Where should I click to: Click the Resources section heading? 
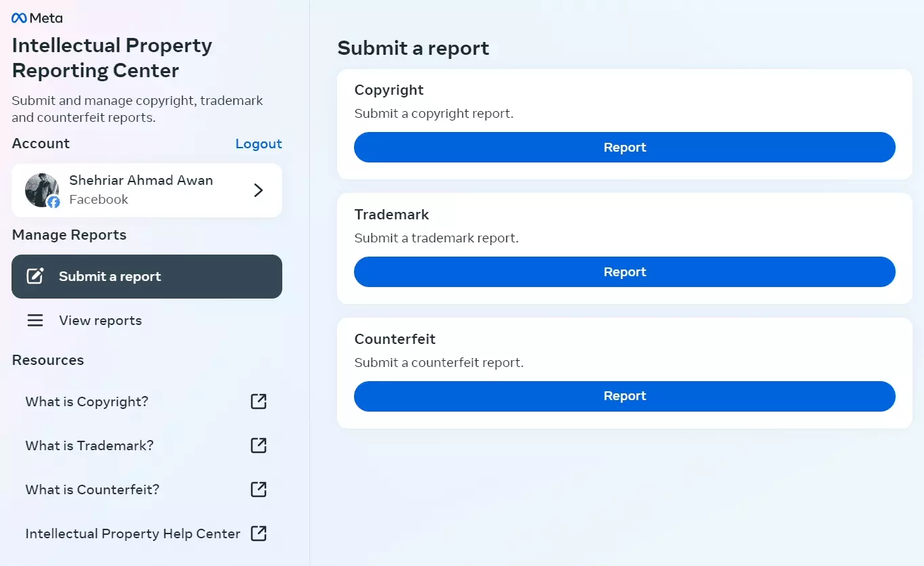[x=48, y=360]
